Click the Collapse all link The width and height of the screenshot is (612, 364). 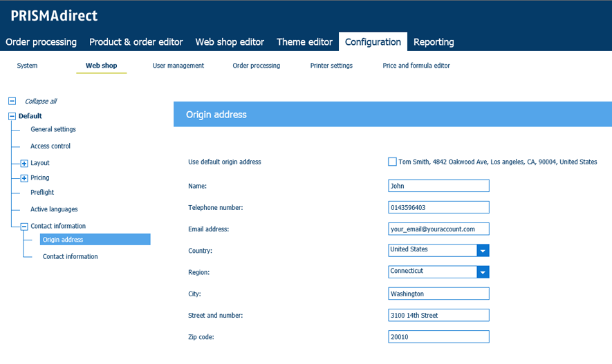coord(41,102)
